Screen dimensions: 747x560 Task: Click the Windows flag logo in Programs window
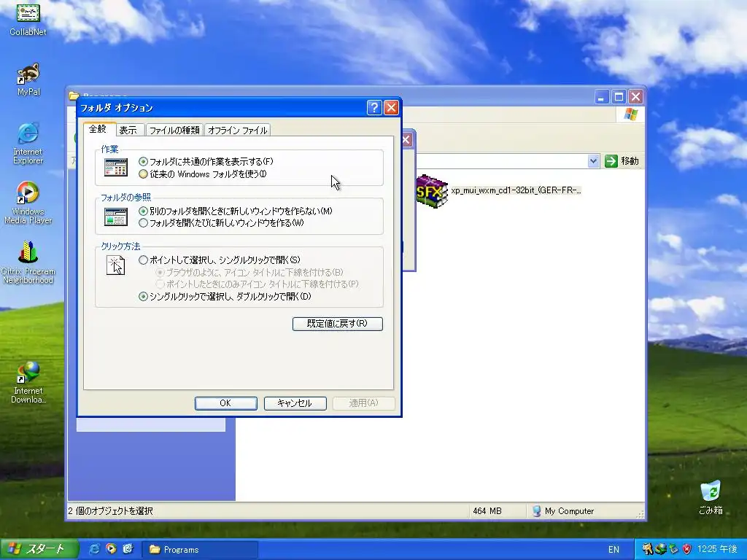(631, 114)
